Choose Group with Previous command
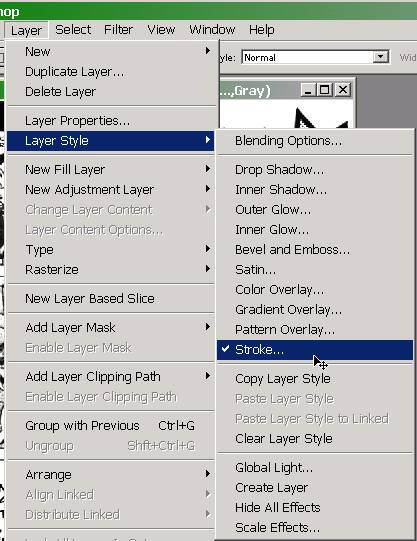Image resolution: width=417 pixels, height=541 pixels. [x=110, y=426]
